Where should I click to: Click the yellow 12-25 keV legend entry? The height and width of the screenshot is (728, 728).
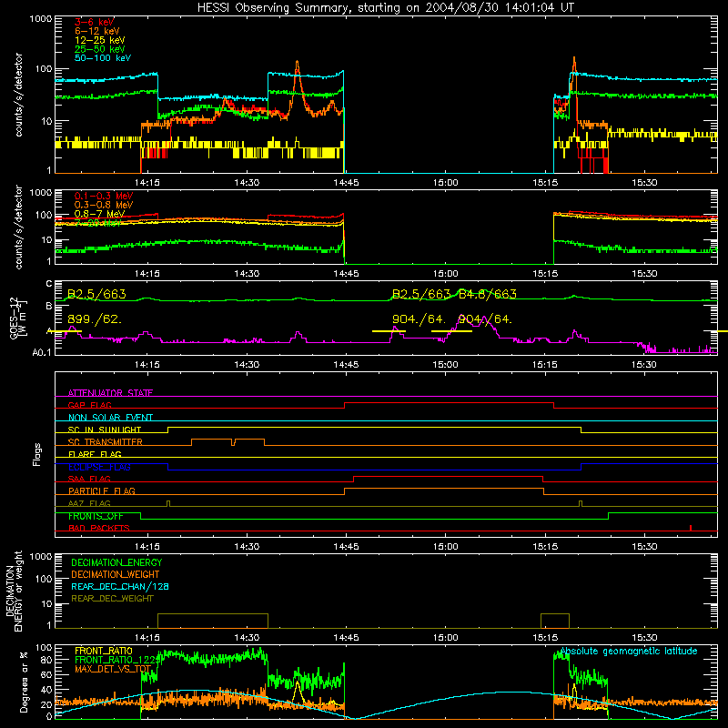tap(100, 40)
